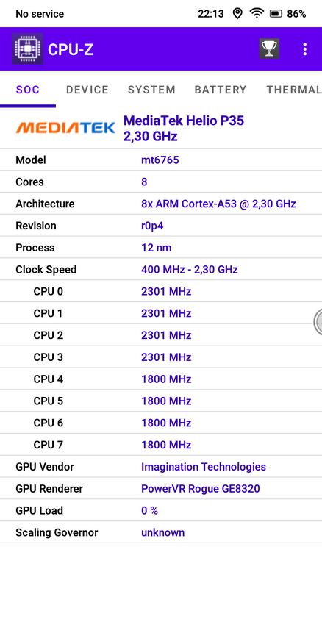The height and width of the screenshot is (644, 322).
Task: Select the CPU 0 frequency row
Action: pos(161,292)
